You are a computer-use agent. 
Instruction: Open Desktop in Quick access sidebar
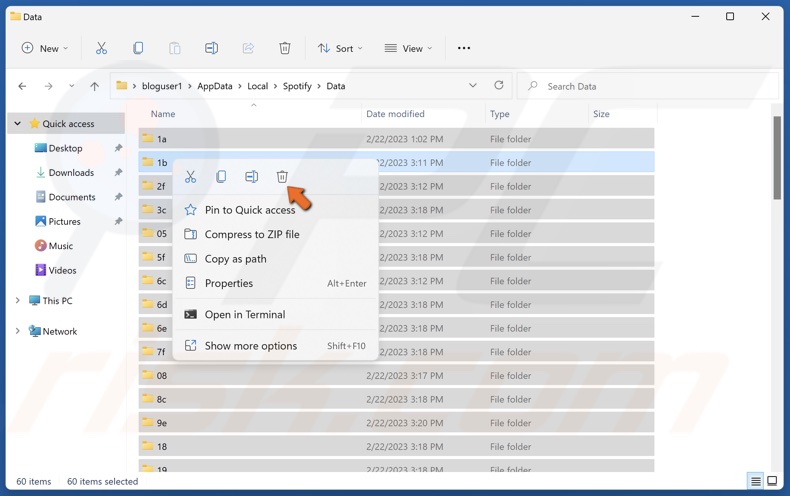pyautogui.click(x=65, y=148)
